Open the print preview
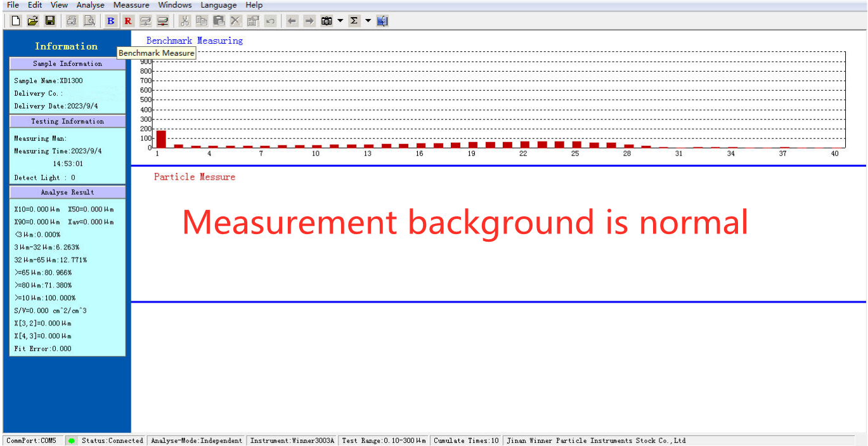 click(89, 20)
